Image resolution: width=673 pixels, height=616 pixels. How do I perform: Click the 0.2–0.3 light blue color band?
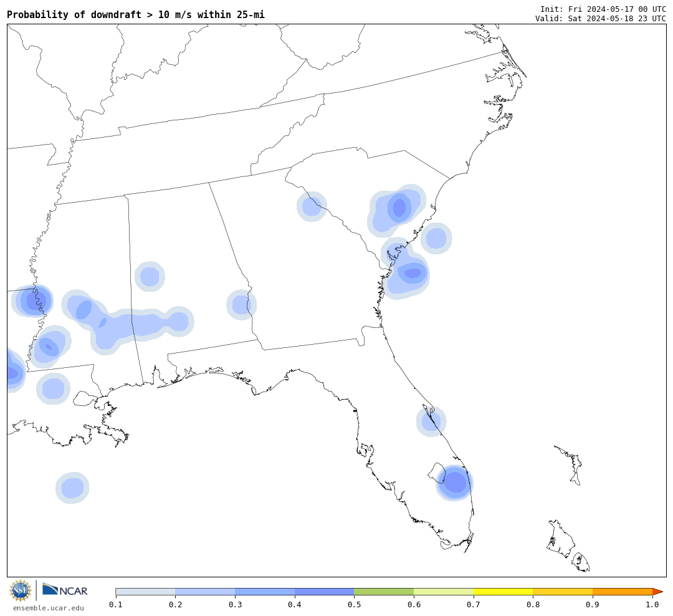[205, 592]
